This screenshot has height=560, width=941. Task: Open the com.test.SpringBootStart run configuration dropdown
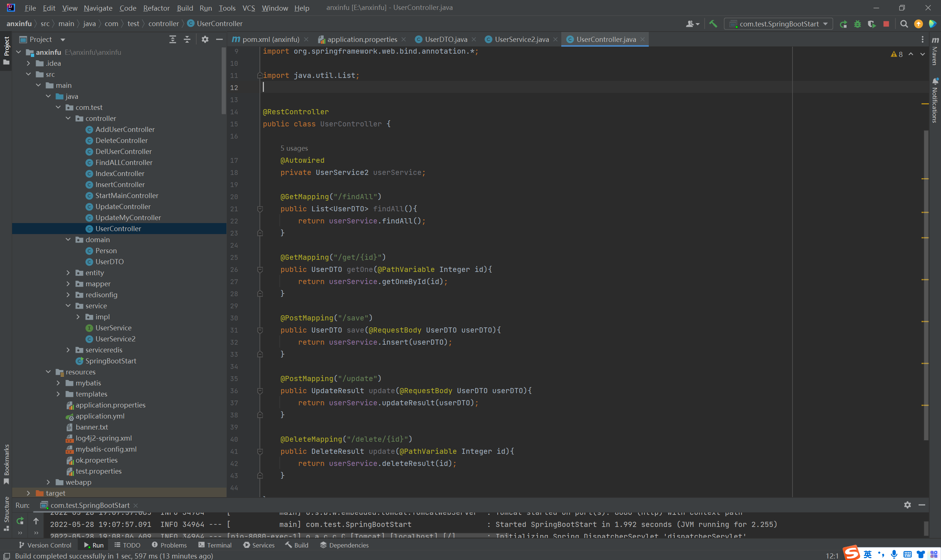[x=779, y=24]
